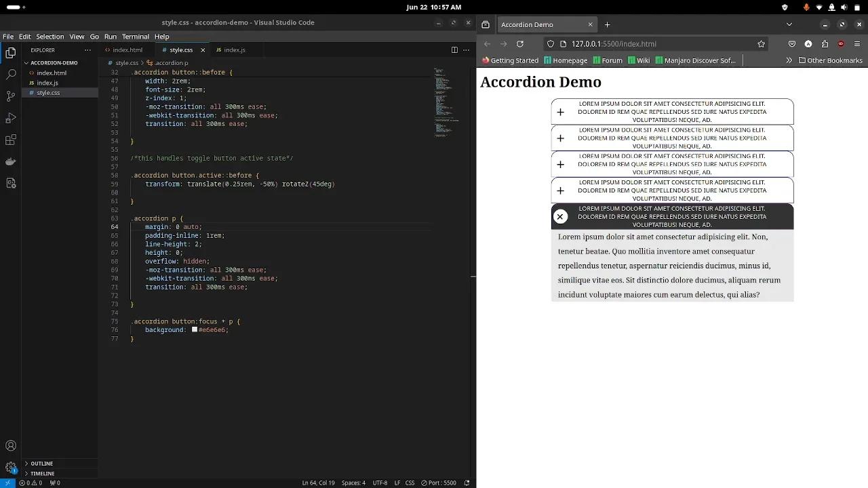Open the Explorer view in activity bar

11,52
